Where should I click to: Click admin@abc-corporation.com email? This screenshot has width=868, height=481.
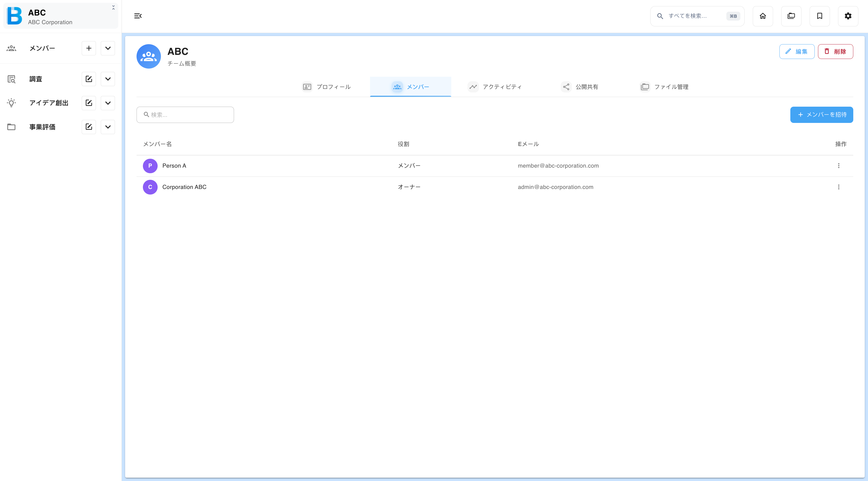pos(555,187)
